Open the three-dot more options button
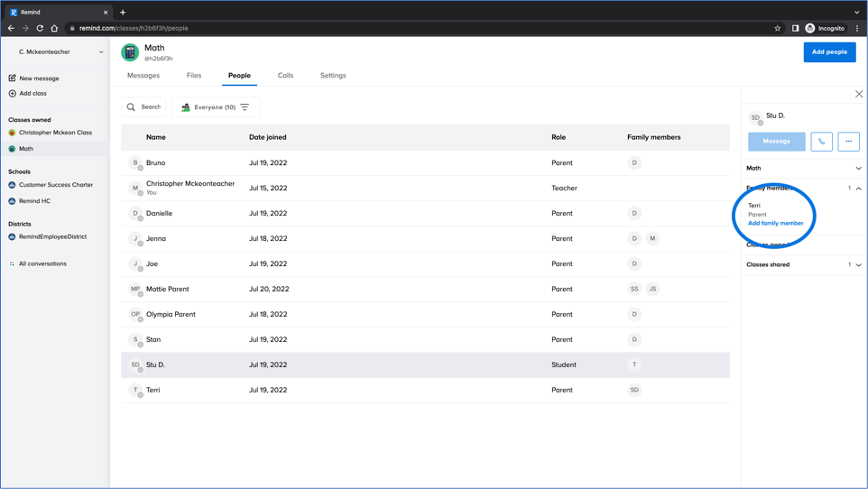868x489 pixels. pyautogui.click(x=848, y=142)
